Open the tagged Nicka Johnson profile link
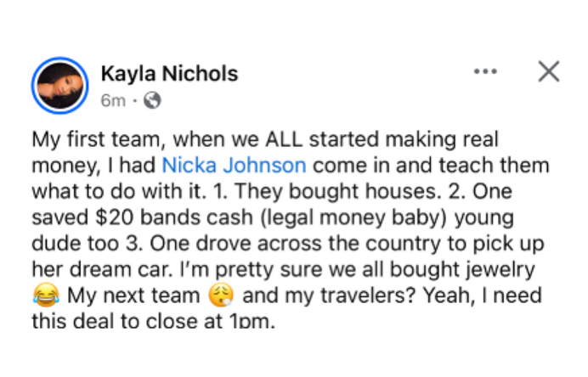Screen dimensions: 588x377 click(234, 164)
